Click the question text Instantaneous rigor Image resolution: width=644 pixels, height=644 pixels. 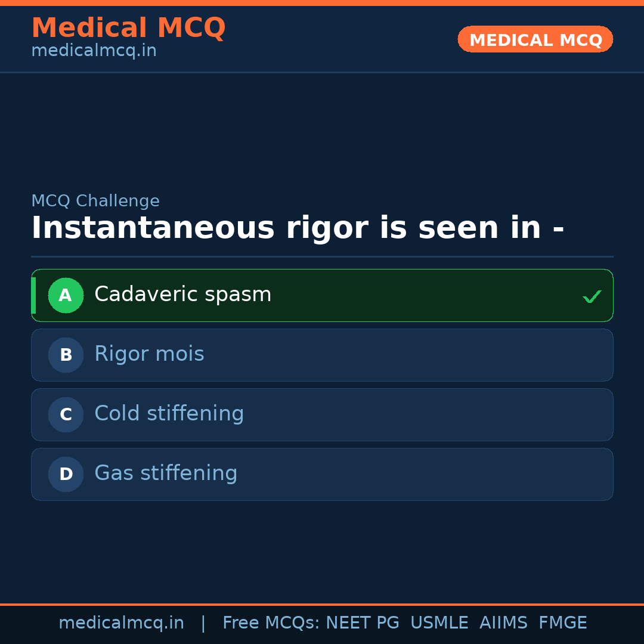tap(298, 228)
